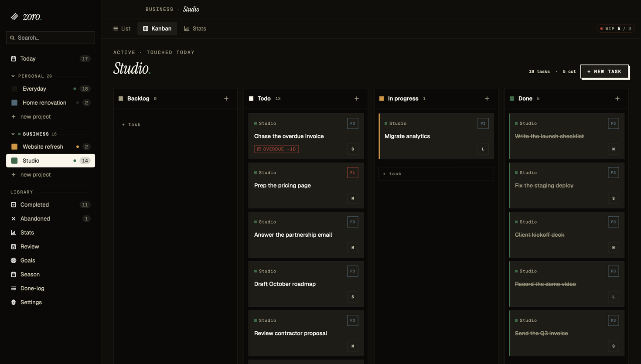641x364 pixels.
Task: Open the Goals page
Action: [51, 260]
